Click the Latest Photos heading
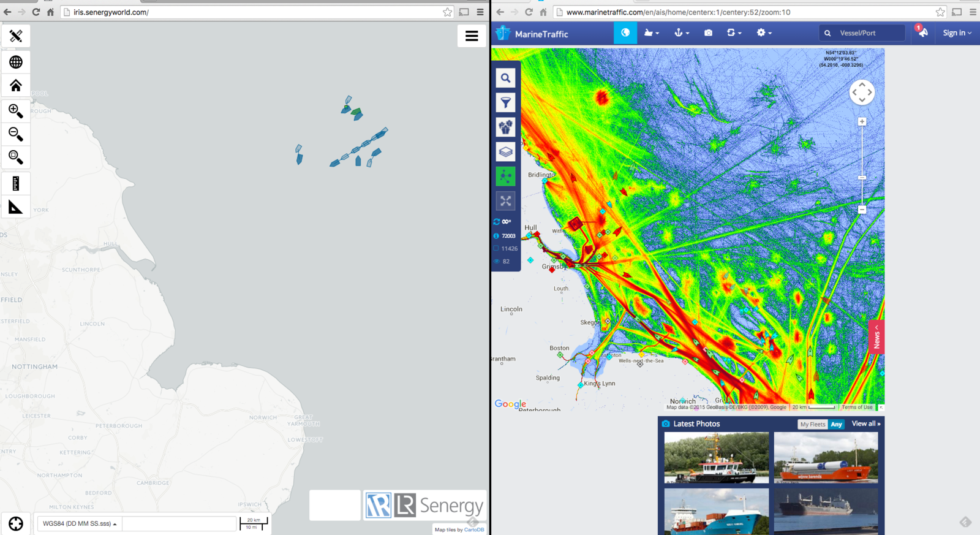Viewport: 980px width, 535px height. point(696,423)
